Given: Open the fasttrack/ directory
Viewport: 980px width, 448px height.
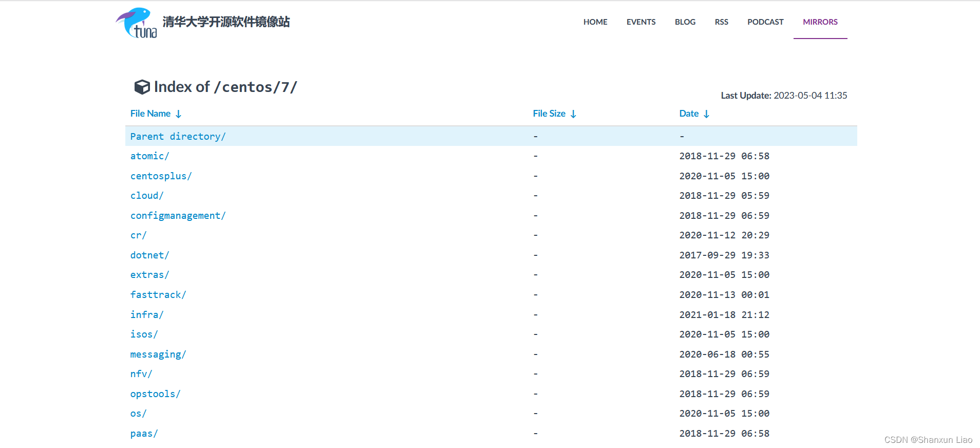Looking at the screenshot, I should click(x=158, y=295).
